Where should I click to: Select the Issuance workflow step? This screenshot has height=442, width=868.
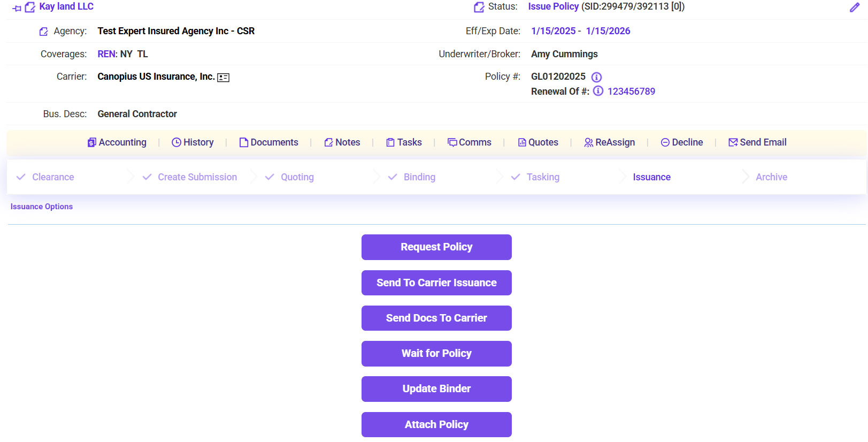coord(651,177)
